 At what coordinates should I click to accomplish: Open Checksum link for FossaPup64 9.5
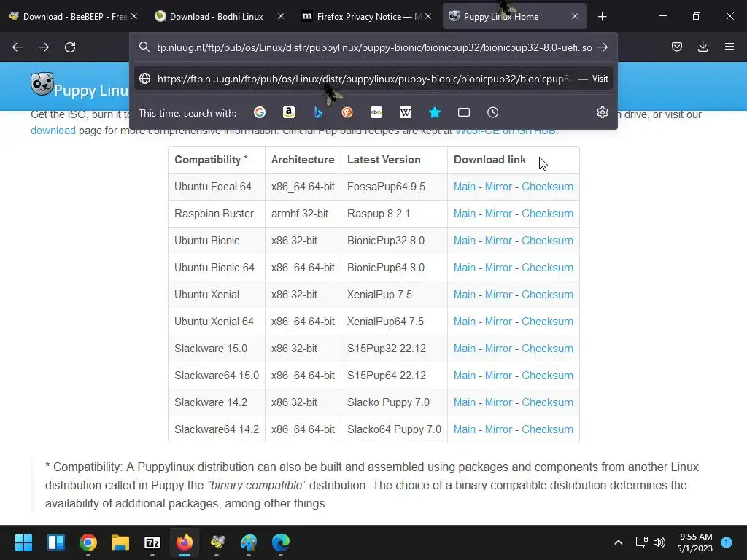tap(547, 187)
